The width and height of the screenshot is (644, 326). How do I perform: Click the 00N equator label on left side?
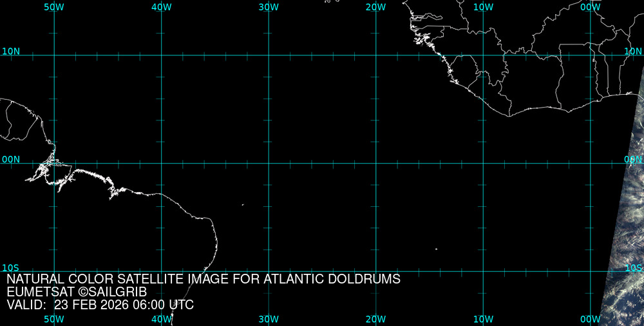[x=11, y=159]
